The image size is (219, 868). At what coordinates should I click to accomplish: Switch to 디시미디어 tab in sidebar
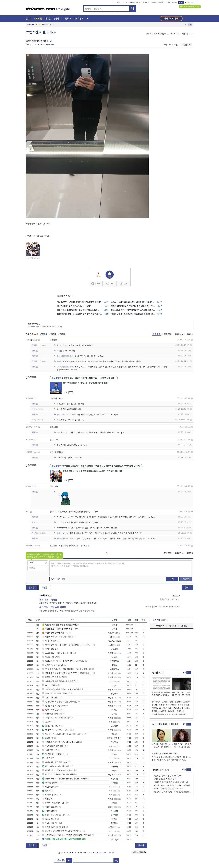pyautogui.click(x=163, y=724)
